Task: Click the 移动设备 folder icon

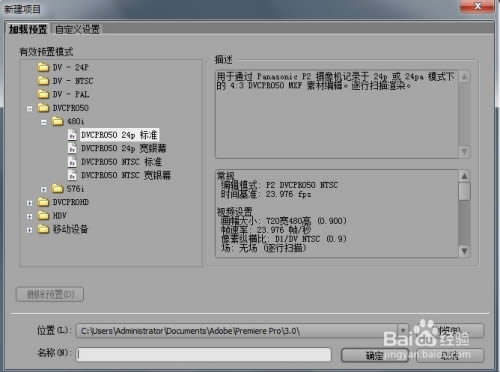Action: [43, 229]
